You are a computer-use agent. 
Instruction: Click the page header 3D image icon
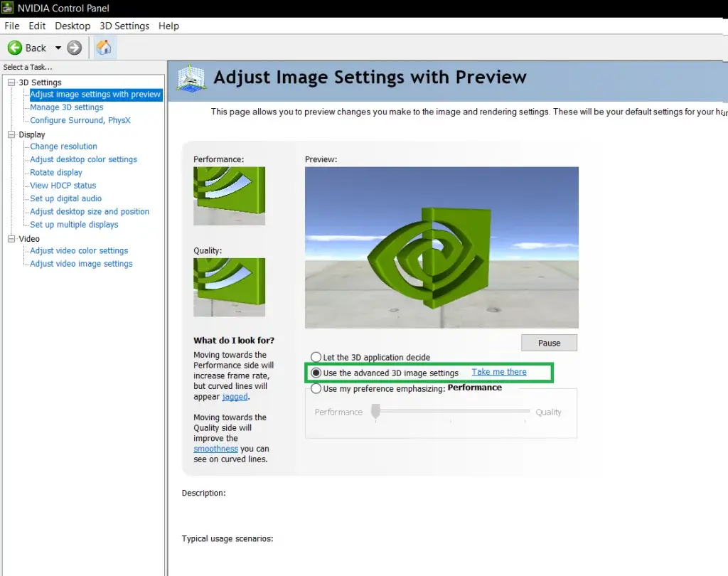coord(191,78)
